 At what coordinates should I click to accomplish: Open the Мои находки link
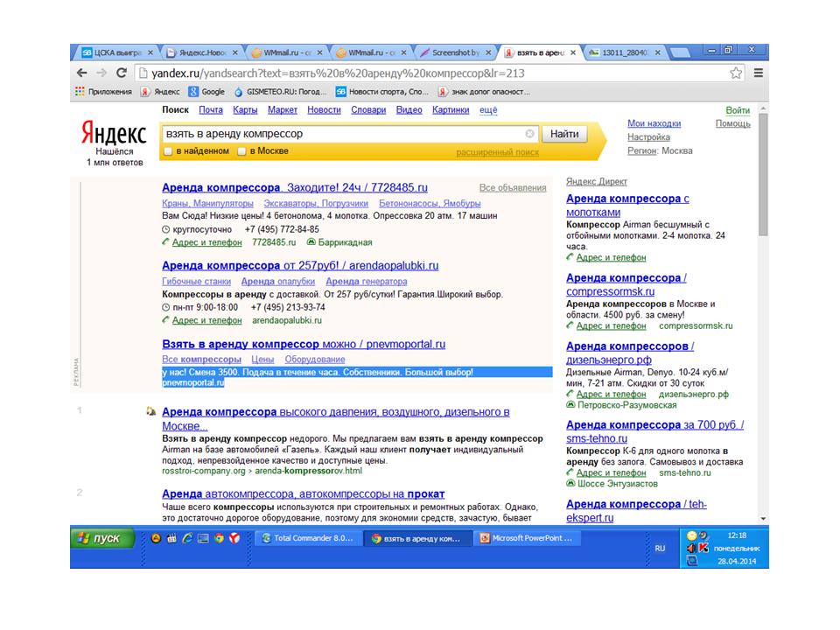click(654, 123)
